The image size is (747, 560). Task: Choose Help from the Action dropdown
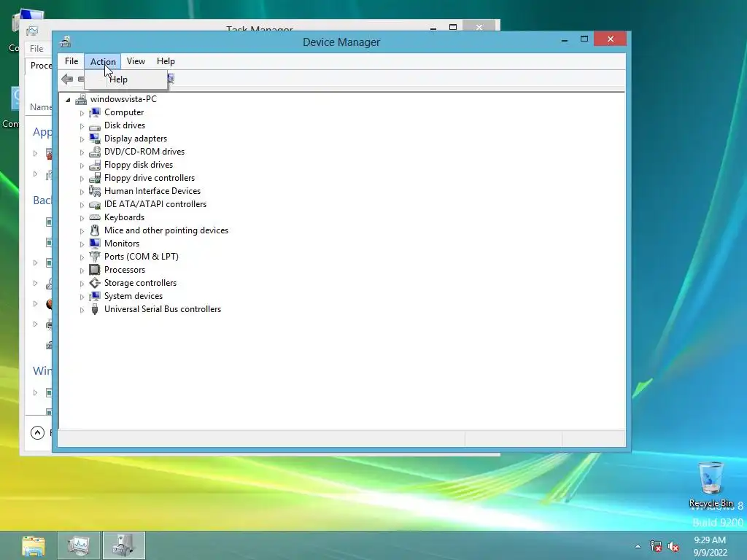pos(119,79)
